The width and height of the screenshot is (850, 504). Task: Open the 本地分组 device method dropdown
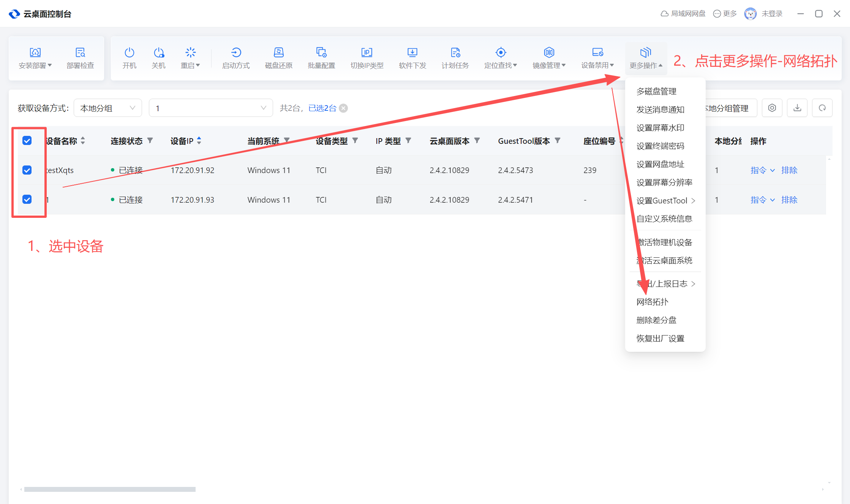click(x=107, y=108)
